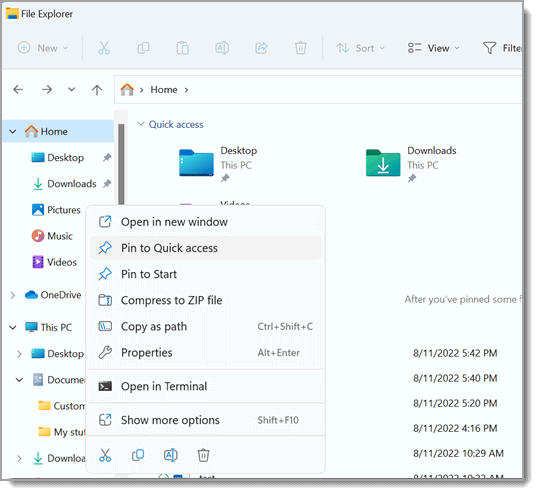Select Open in Terminal

pos(206,386)
